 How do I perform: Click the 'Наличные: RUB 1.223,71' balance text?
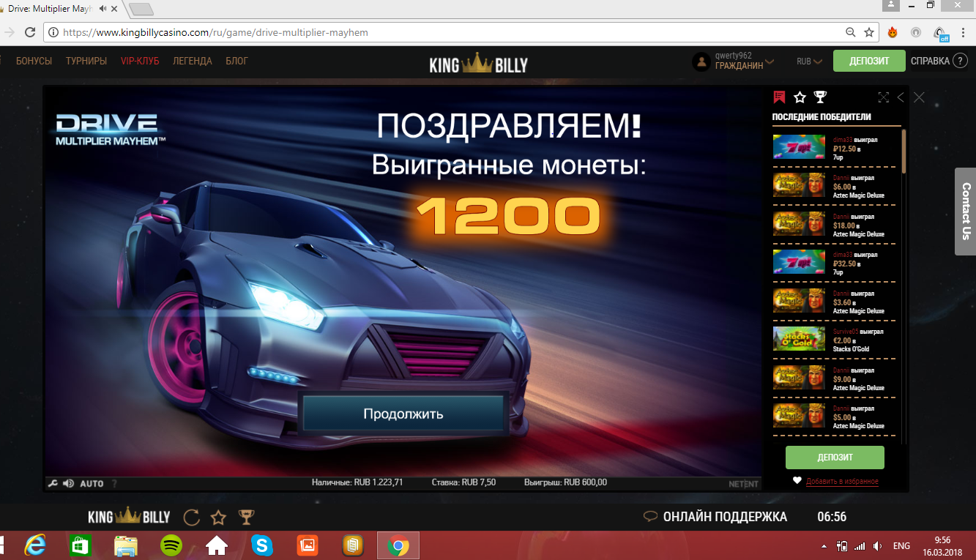tap(357, 483)
